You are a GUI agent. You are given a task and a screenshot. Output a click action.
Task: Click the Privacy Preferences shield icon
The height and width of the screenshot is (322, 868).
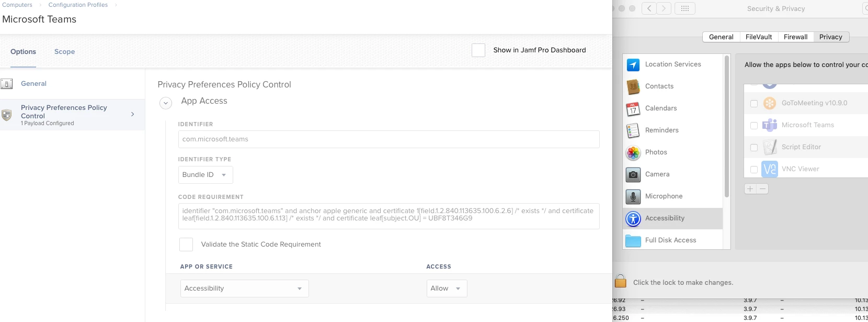(7, 115)
